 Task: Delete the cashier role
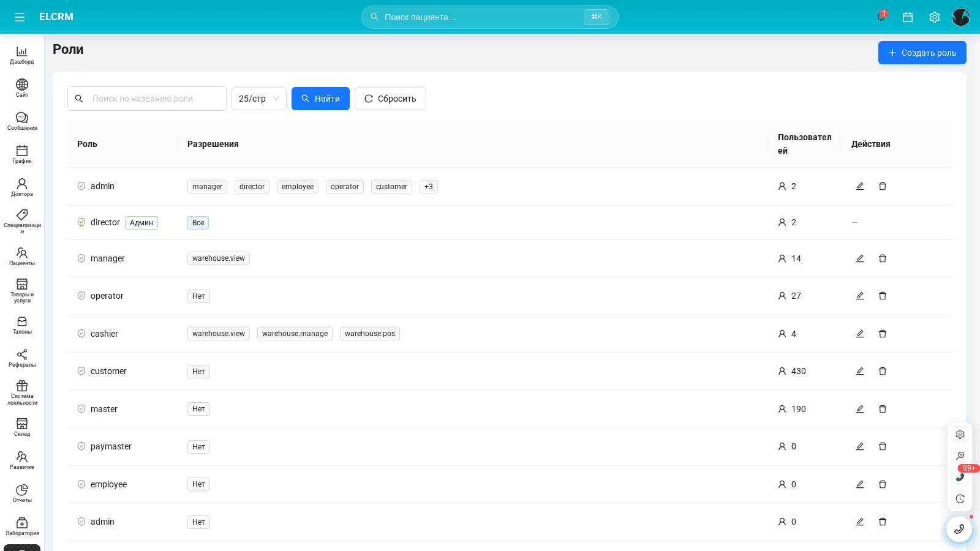[x=883, y=334]
